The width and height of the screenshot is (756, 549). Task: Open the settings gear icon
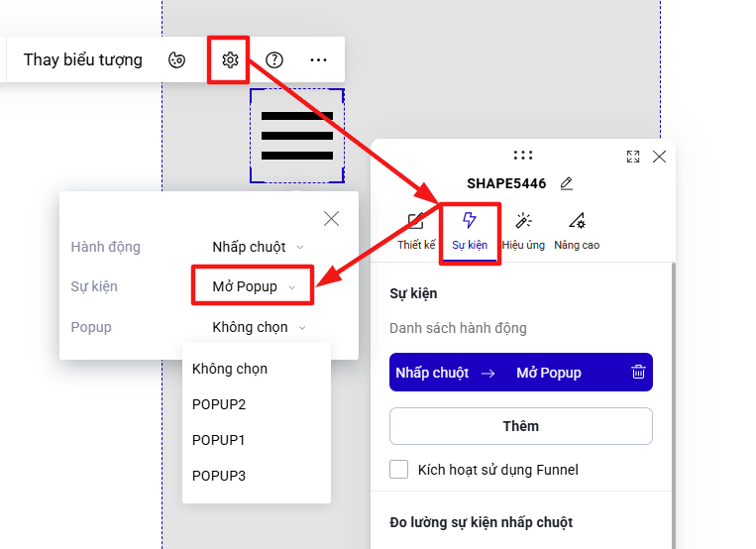pos(230,60)
